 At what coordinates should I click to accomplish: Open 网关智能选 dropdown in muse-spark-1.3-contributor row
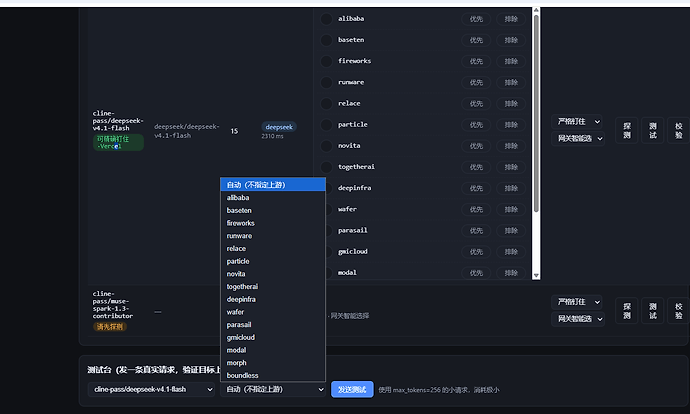pyautogui.click(x=578, y=319)
